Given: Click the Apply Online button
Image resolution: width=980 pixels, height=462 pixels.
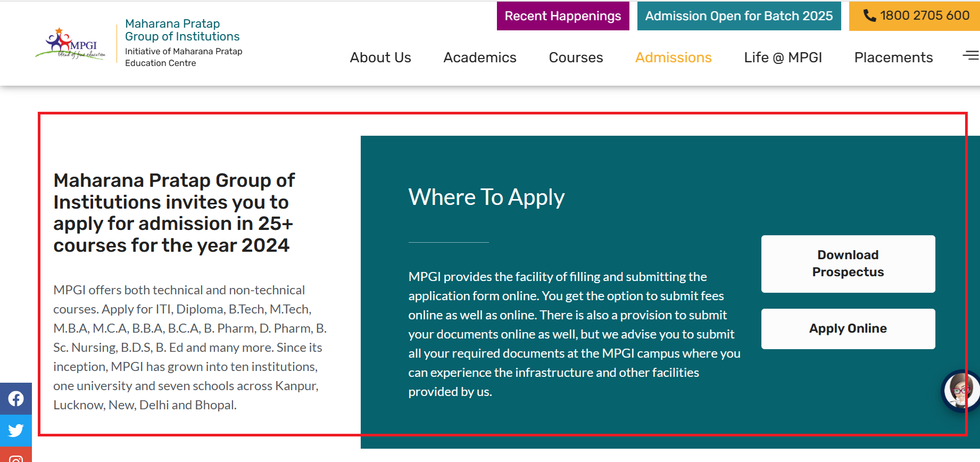Looking at the screenshot, I should pyautogui.click(x=848, y=329).
